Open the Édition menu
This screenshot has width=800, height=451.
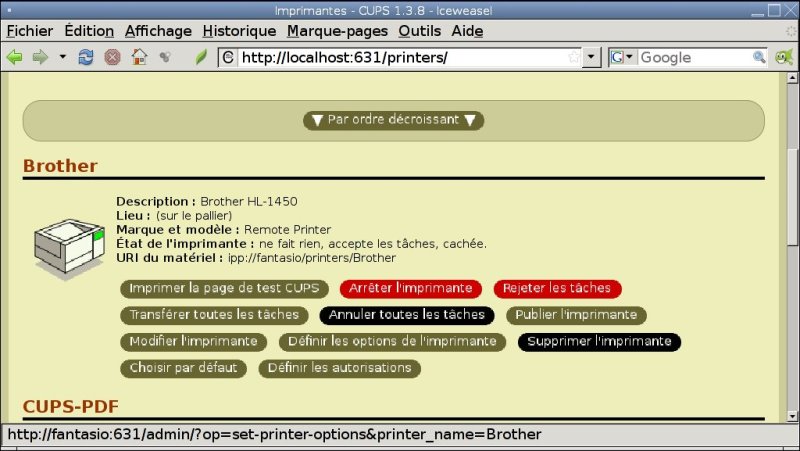pos(89,31)
